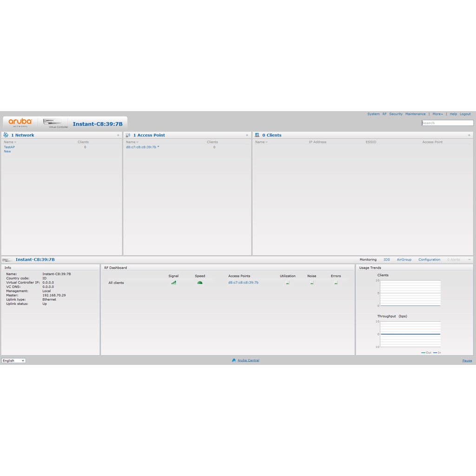
Task: Switch to the IDS tab
Action: 386,259
